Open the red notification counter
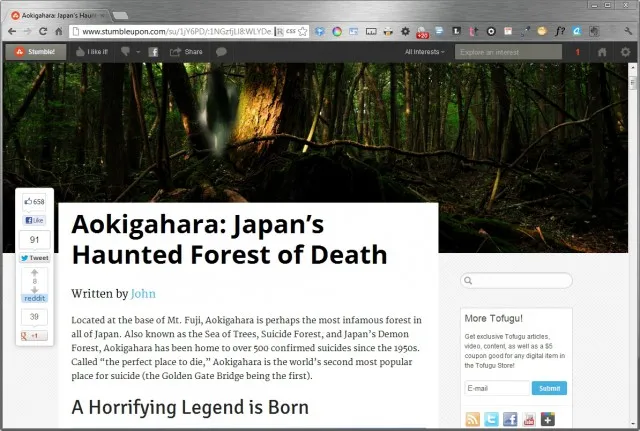The height and width of the screenshot is (431, 640). (578, 52)
